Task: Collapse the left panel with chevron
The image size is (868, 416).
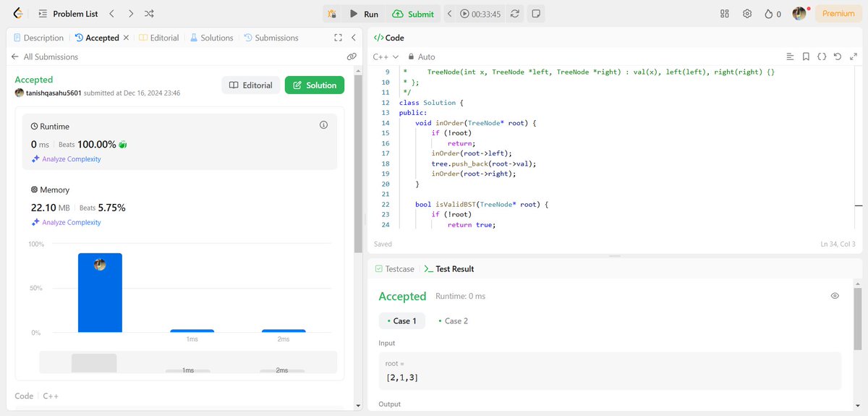Action: pos(353,38)
